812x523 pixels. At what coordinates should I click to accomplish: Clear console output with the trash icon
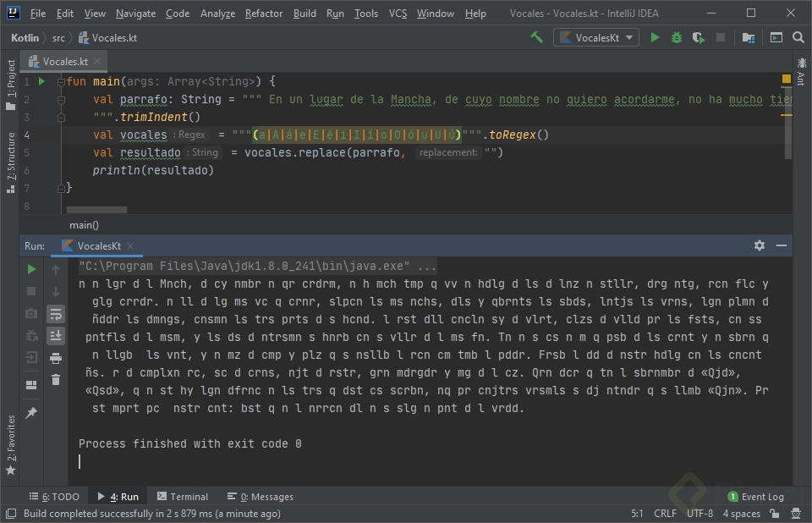(x=56, y=380)
